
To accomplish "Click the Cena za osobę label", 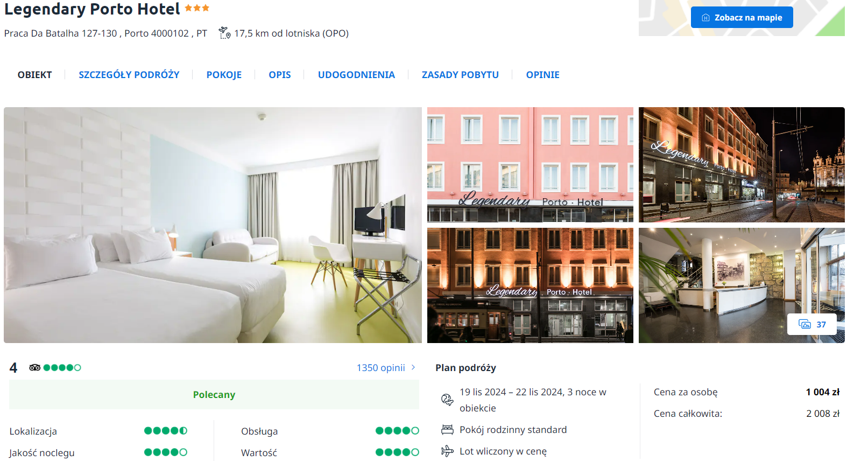I will coord(686,392).
